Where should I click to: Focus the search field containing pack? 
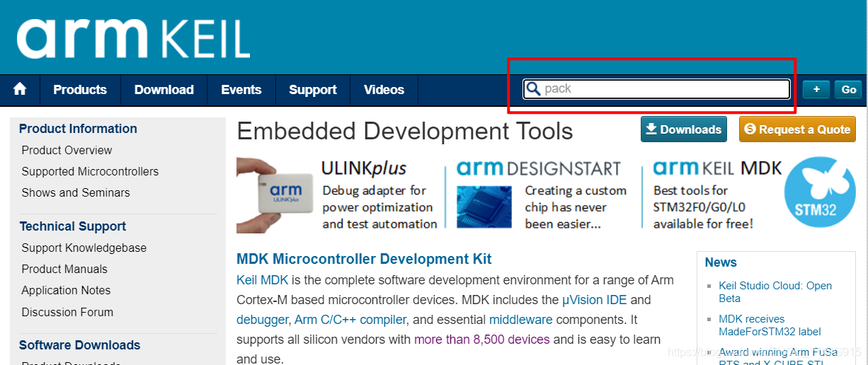[657, 89]
